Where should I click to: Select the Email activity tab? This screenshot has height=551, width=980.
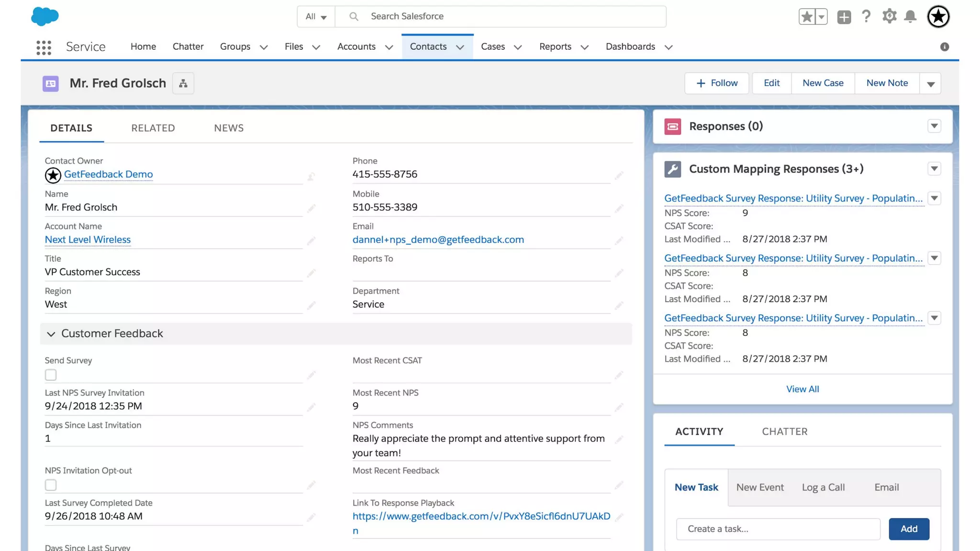tap(887, 487)
